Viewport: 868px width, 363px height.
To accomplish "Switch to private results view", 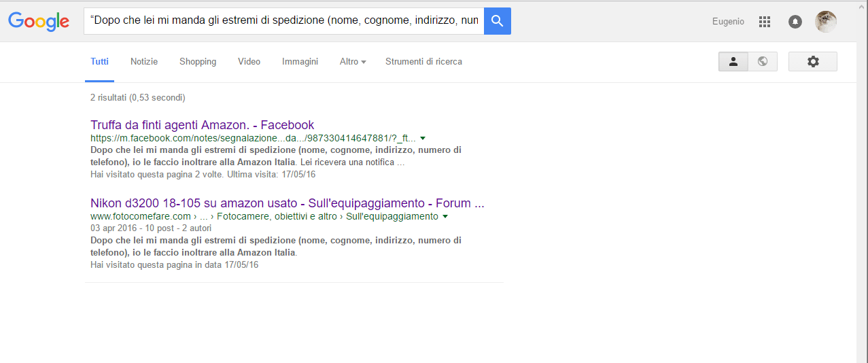I will click(x=733, y=62).
